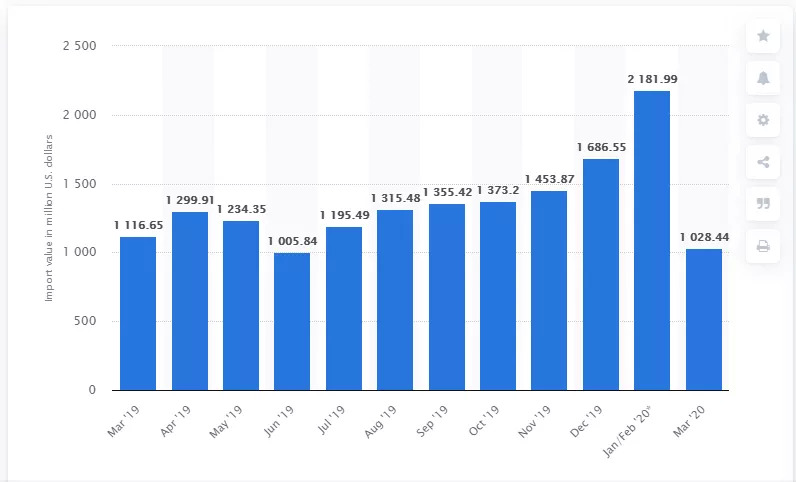The width and height of the screenshot is (796, 482).
Task: Select the Mar '19 bar
Action: click(x=138, y=313)
